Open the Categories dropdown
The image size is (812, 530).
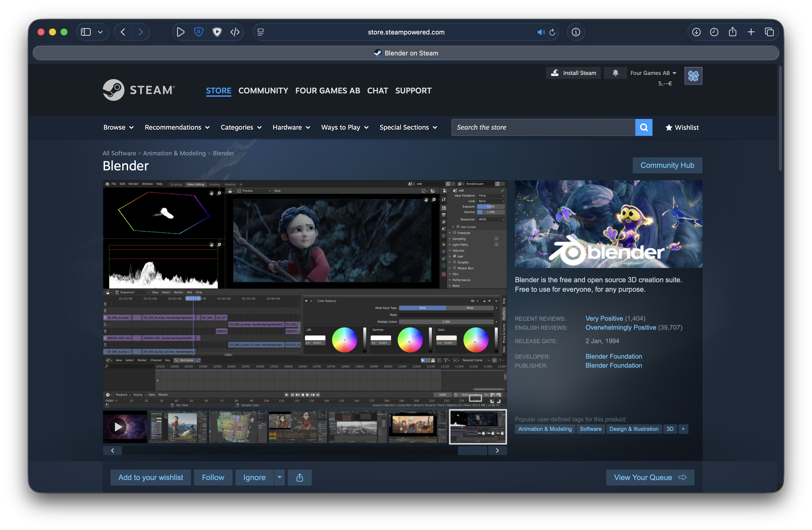pos(241,127)
